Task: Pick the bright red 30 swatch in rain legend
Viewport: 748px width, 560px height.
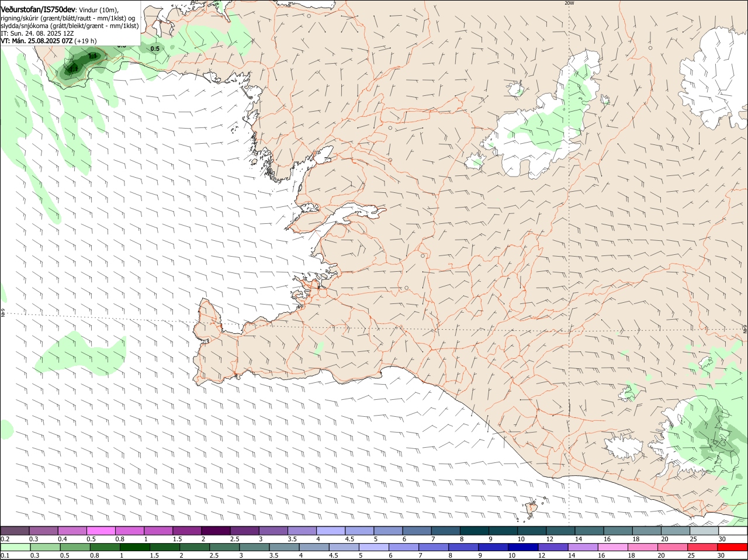Action: [733, 547]
